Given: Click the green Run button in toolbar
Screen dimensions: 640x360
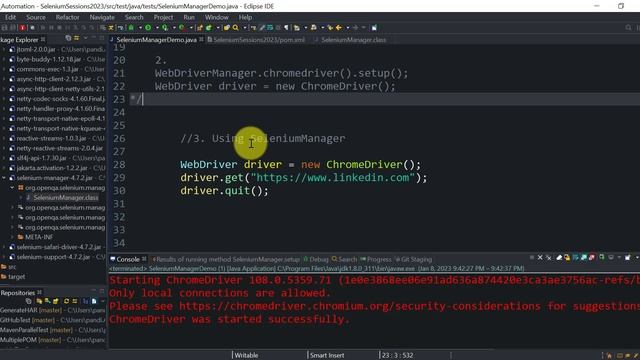Looking at the screenshot, I should pyautogui.click(x=148, y=28).
